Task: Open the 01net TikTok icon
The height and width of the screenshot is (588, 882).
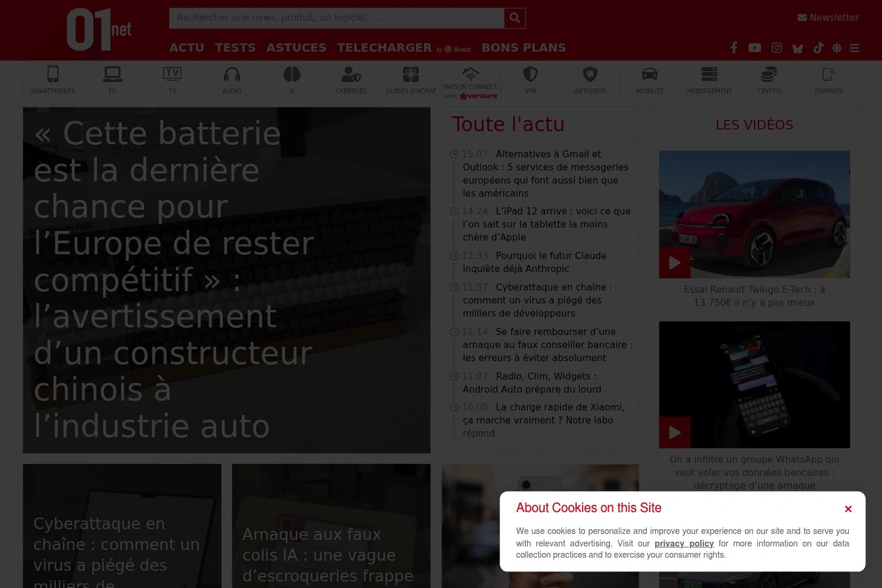Action: (x=818, y=48)
